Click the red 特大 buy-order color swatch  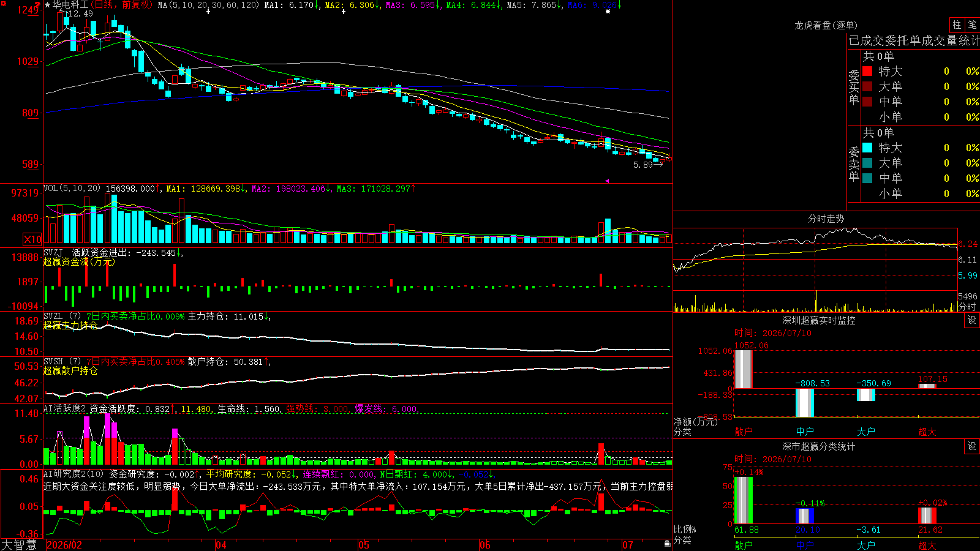point(867,71)
